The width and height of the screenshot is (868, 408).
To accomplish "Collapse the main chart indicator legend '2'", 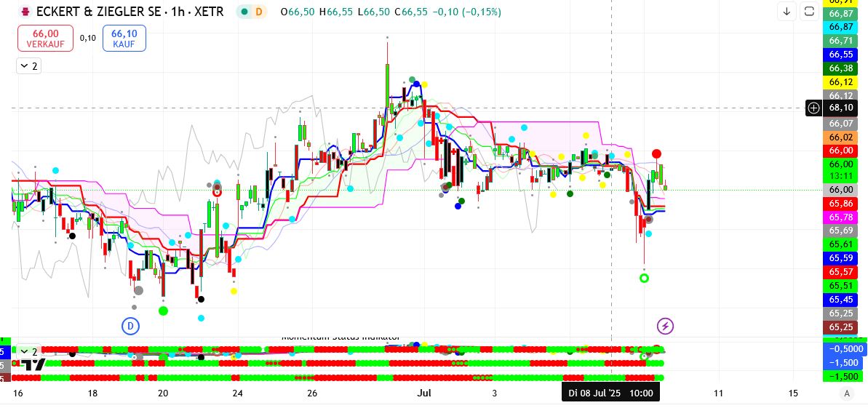I will point(28,66).
